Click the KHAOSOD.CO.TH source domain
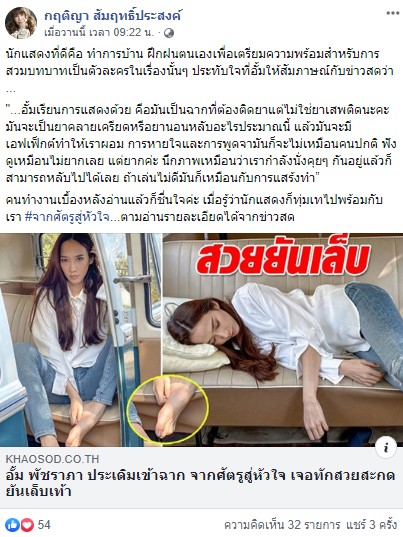 coord(52,459)
